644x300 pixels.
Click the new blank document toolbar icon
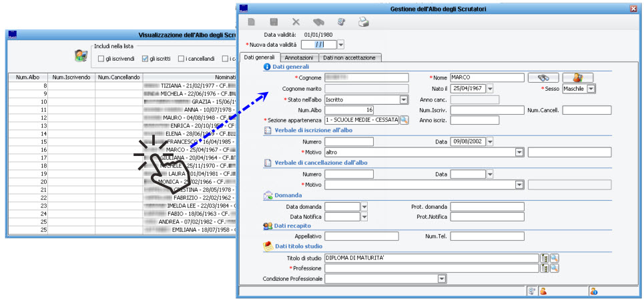(x=252, y=22)
